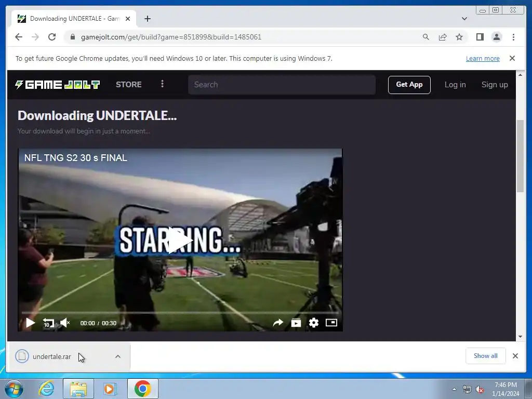Image resolution: width=532 pixels, height=399 pixels.
Task: Open the Chrome side panel
Action: click(480, 37)
